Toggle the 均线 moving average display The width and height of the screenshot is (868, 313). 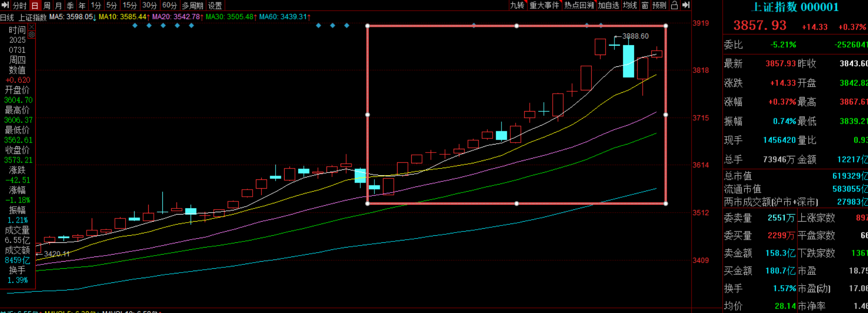(x=629, y=5)
